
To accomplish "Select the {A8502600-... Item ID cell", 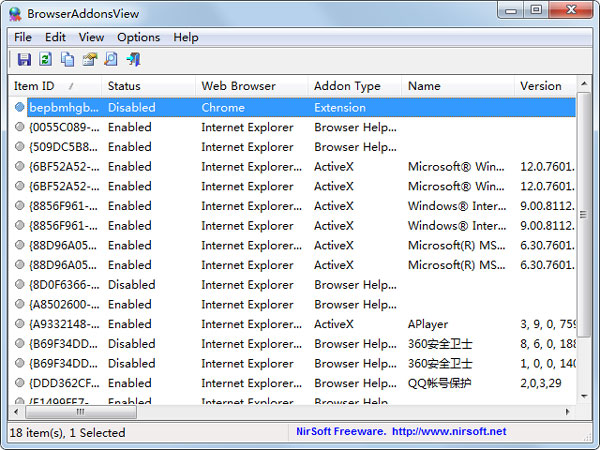I will 64,304.
